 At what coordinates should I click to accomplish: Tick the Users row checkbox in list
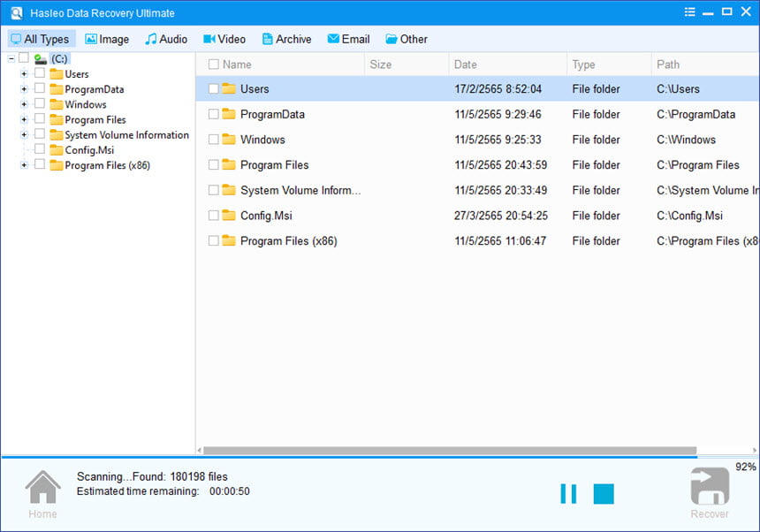(213, 88)
